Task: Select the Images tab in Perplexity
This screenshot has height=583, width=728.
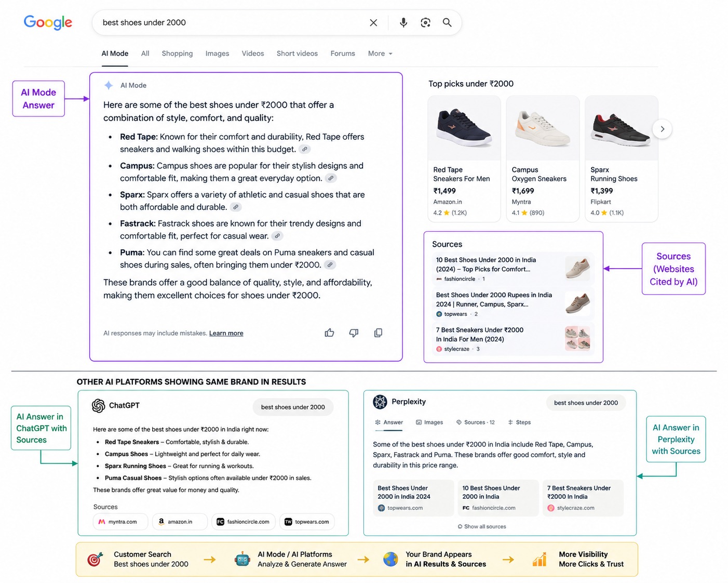Action: pos(429,422)
